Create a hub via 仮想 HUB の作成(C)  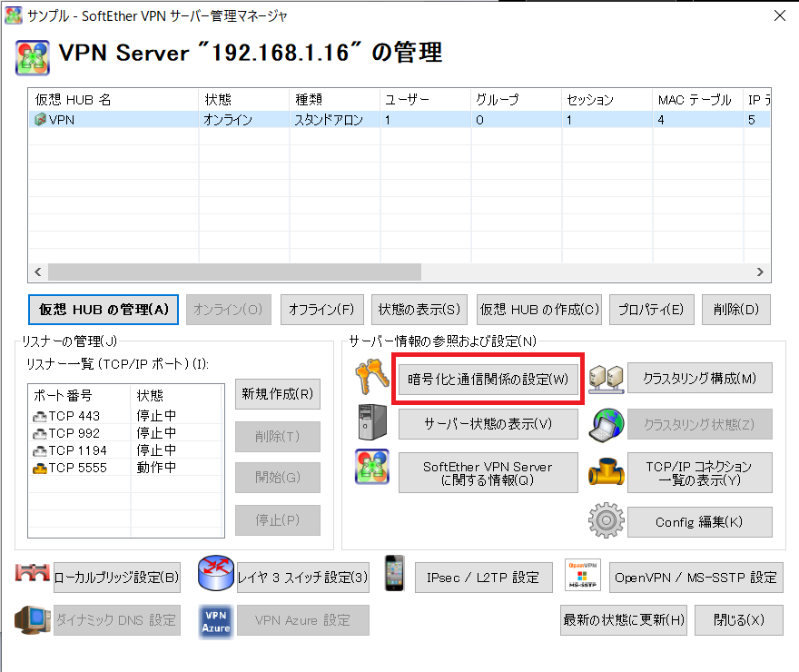(539, 310)
